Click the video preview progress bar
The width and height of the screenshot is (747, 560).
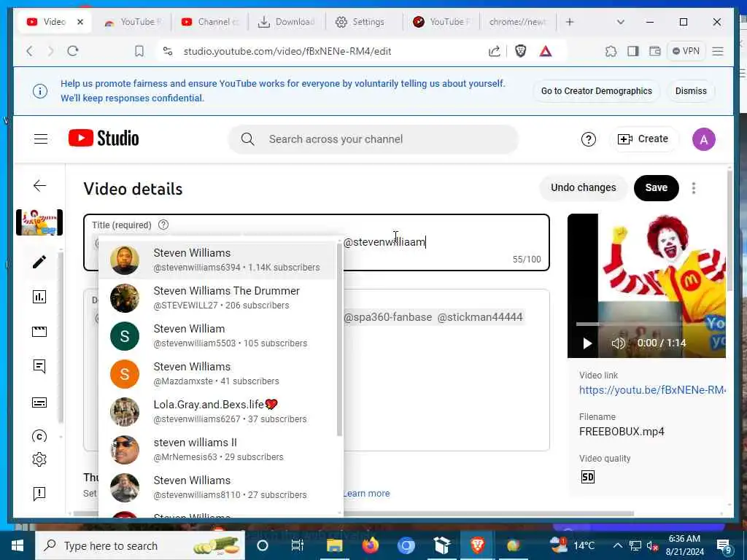click(x=650, y=324)
